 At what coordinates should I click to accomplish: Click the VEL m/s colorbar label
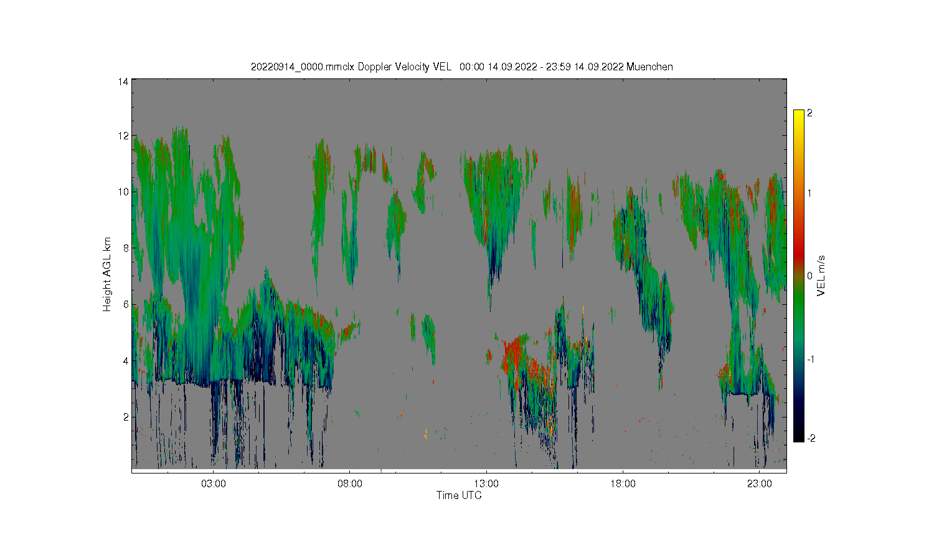[821, 276]
